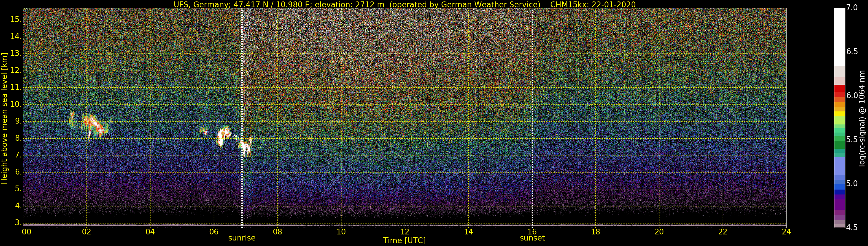Click the "10." height axis tick label

[16, 104]
